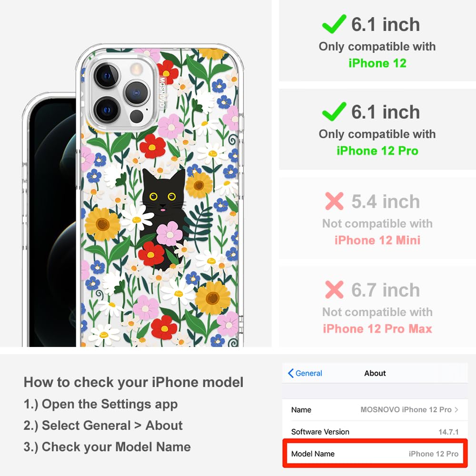This screenshot has height=476, width=476.
Task: Click the green iPhone 12 Pro text
Action: 377,150
